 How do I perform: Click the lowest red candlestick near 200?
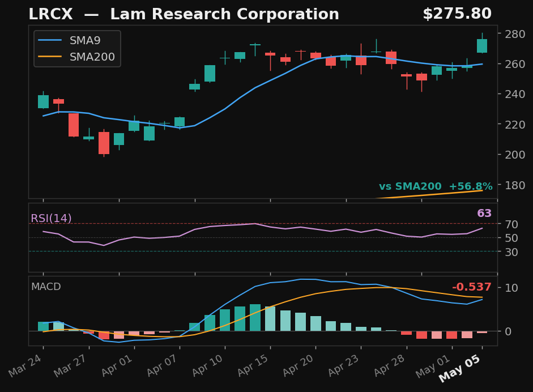104,143
